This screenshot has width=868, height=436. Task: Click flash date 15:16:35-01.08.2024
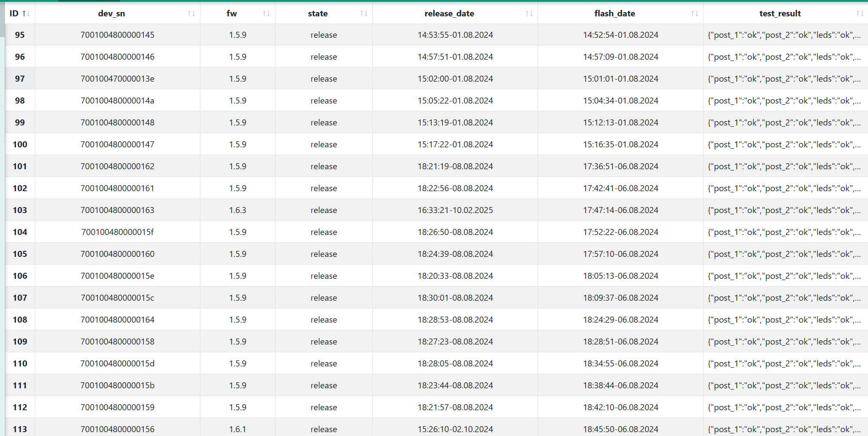pos(620,144)
